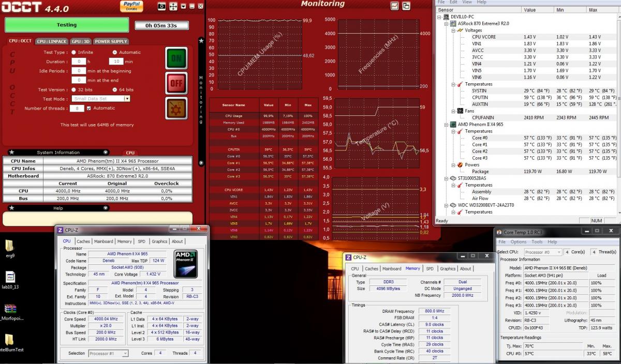Open the OCCT options down-arrow icon
Image resolution: width=621 pixels, height=364 pixels.
pos(183,7)
